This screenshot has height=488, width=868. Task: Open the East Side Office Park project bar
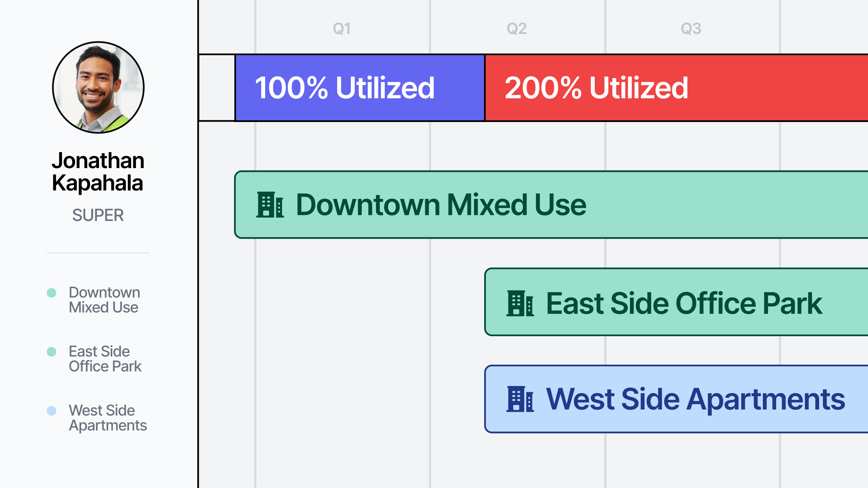click(676, 302)
